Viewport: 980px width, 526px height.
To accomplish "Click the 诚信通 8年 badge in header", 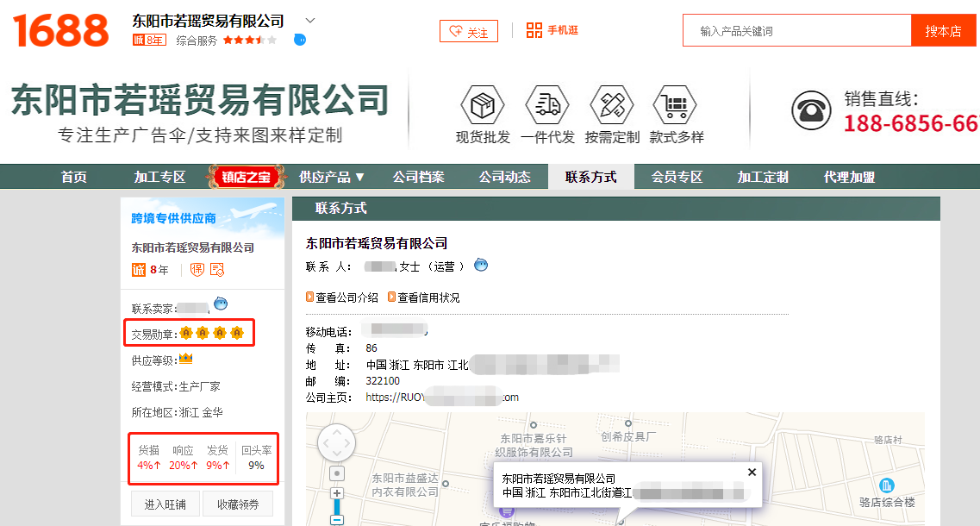I will [149, 41].
